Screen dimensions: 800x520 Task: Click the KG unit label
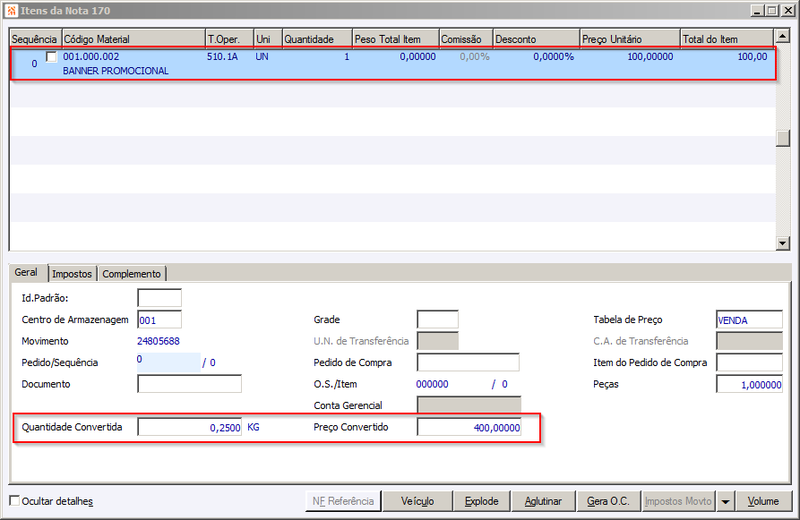click(253, 427)
